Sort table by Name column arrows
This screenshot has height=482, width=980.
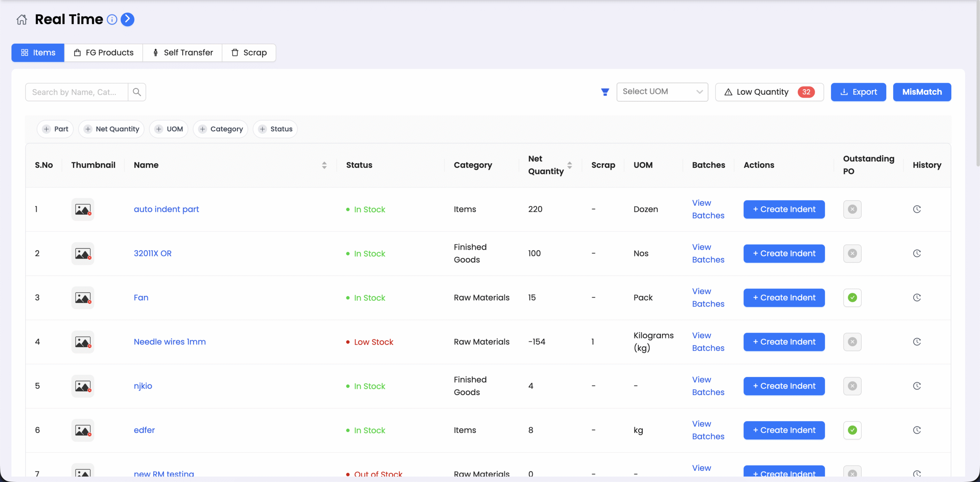pos(324,165)
